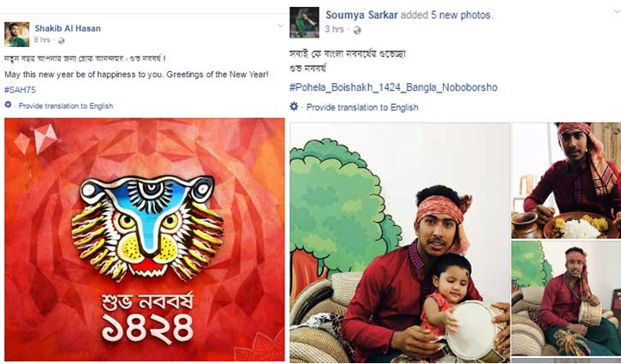Expand the post options chevron on Soumya's post
Viewport: 621px width, 364px height.
[617, 11]
